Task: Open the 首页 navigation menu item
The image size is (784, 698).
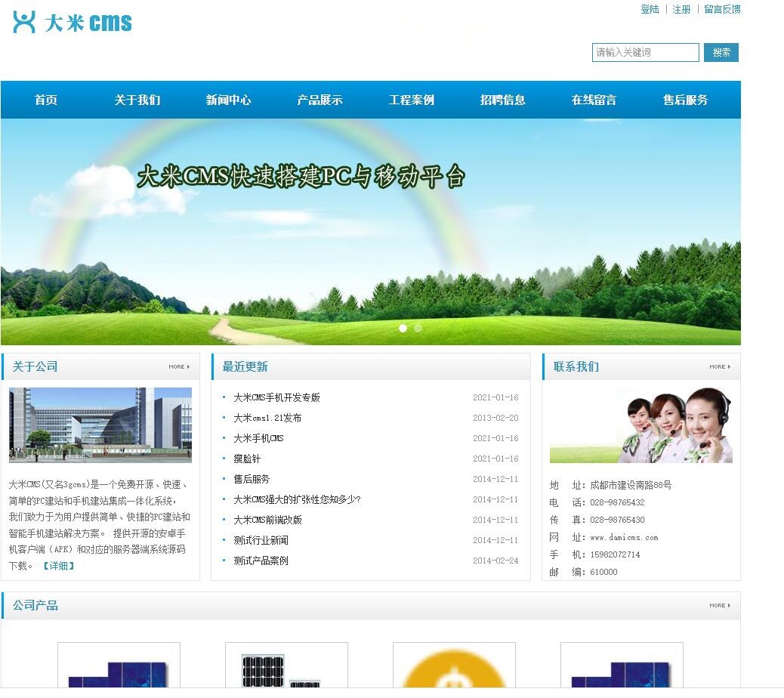Action: [x=46, y=99]
